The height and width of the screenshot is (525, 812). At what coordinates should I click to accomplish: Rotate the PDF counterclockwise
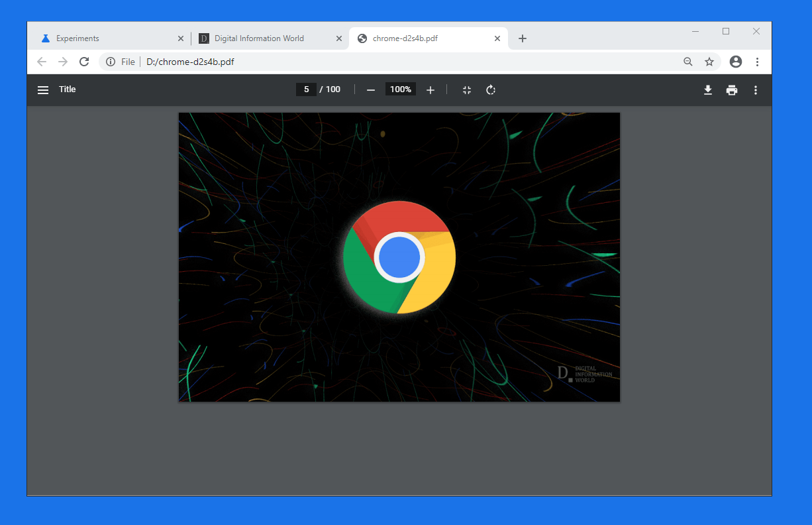(x=491, y=90)
